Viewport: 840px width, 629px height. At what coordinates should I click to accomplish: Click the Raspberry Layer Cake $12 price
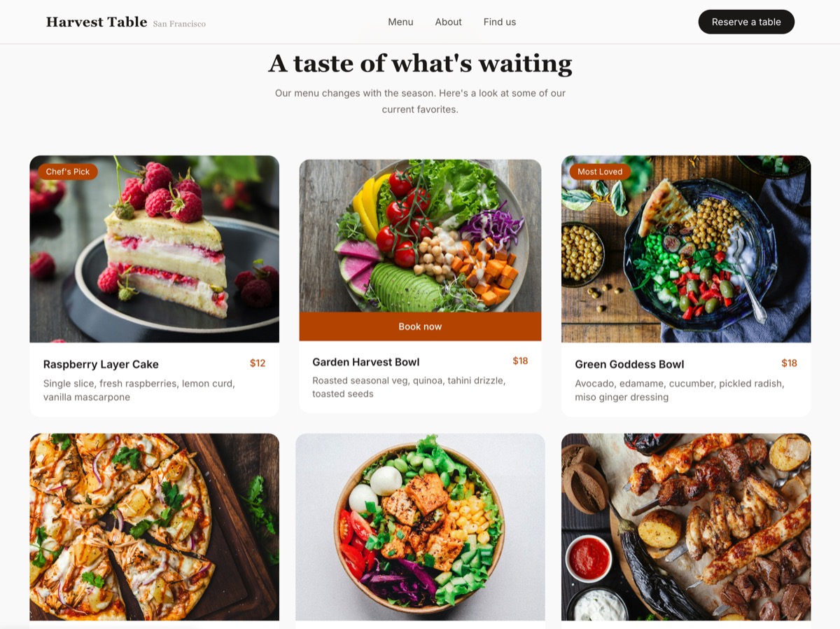click(x=258, y=363)
